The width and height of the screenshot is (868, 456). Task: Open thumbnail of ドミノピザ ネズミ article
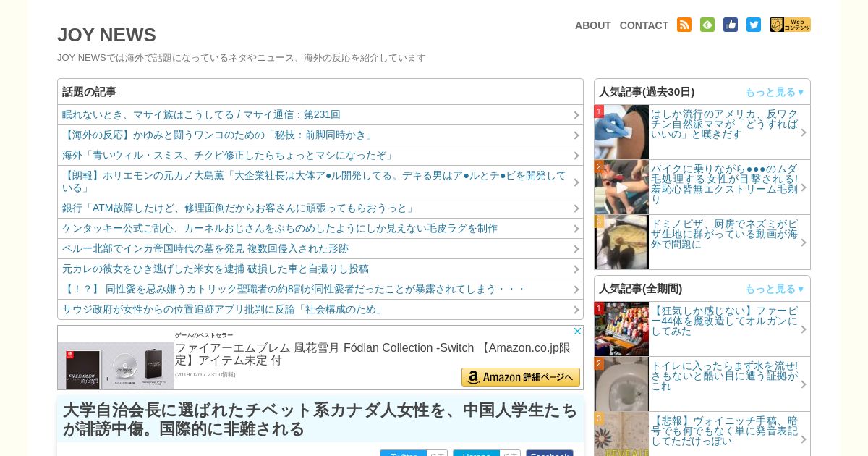point(621,242)
